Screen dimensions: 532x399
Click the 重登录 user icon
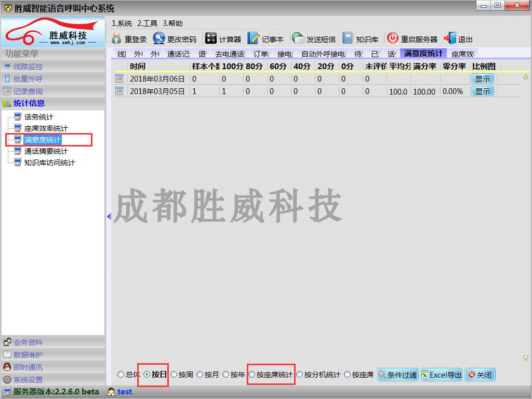click(116, 38)
